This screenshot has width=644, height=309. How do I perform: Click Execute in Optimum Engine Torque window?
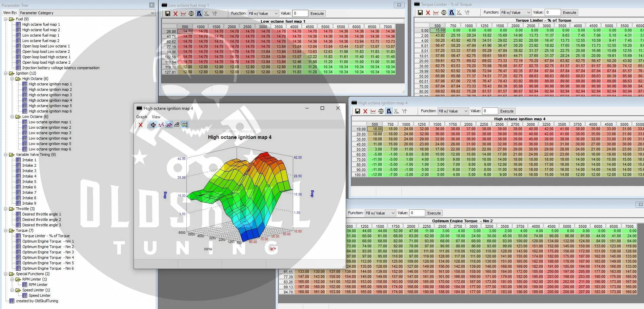coord(434,213)
